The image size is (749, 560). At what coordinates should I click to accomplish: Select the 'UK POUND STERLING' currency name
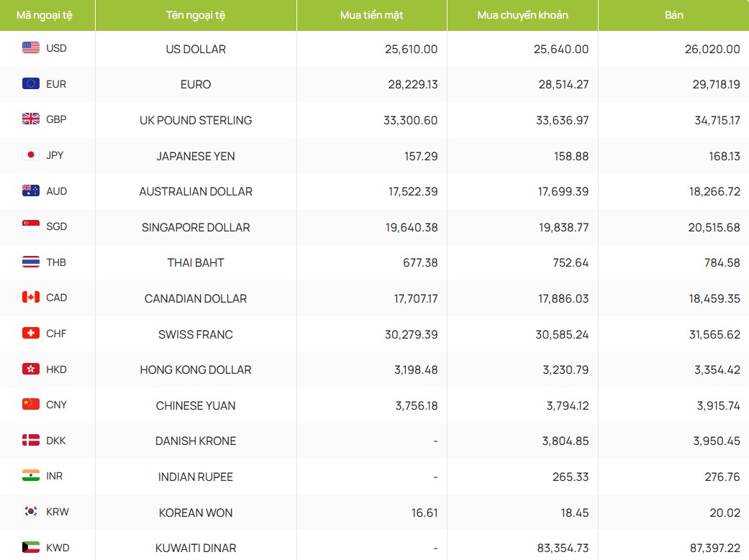(196, 120)
